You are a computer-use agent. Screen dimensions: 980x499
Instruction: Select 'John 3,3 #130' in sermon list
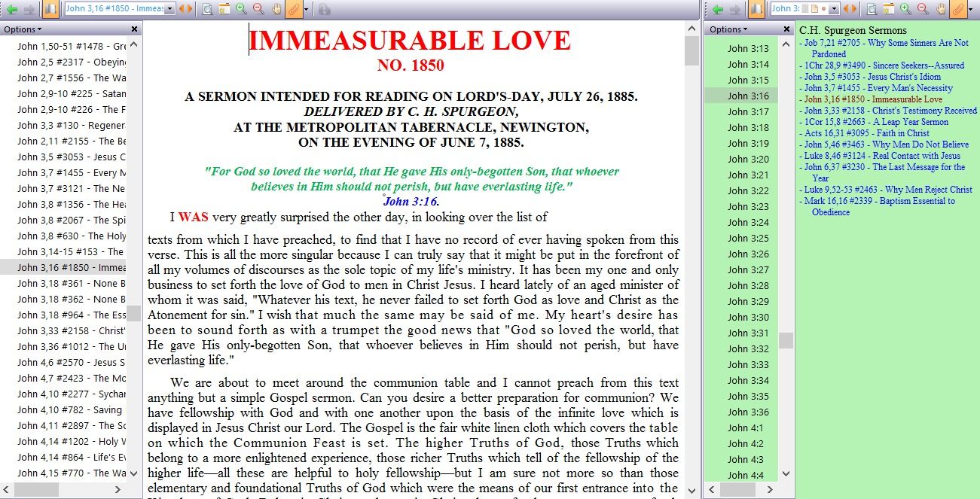tap(72, 125)
